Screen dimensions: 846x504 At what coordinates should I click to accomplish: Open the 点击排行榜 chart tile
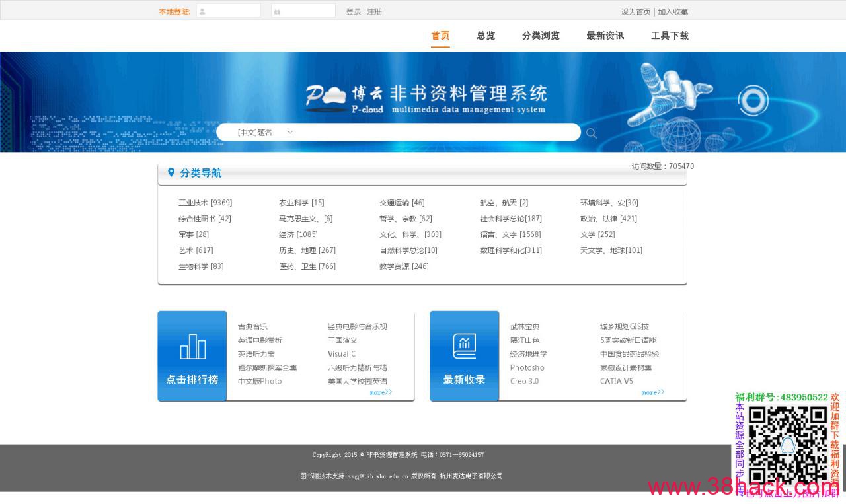coord(192,356)
